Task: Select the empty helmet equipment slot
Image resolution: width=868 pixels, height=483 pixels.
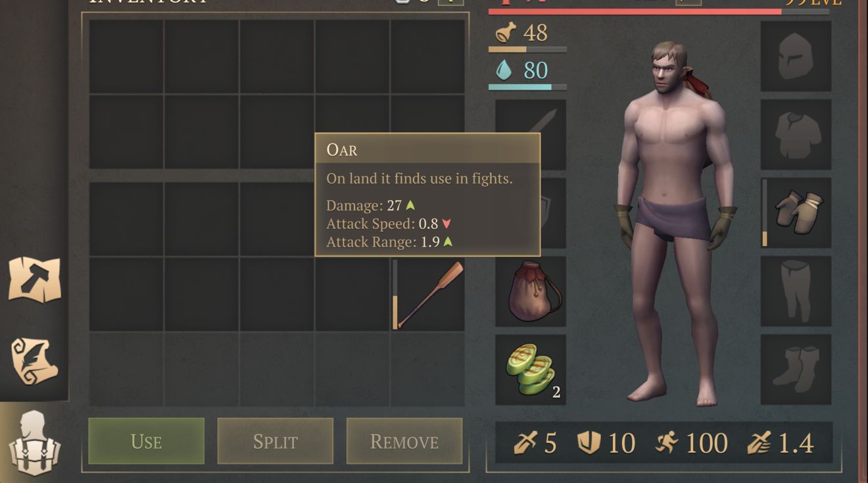Action: (x=796, y=56)
